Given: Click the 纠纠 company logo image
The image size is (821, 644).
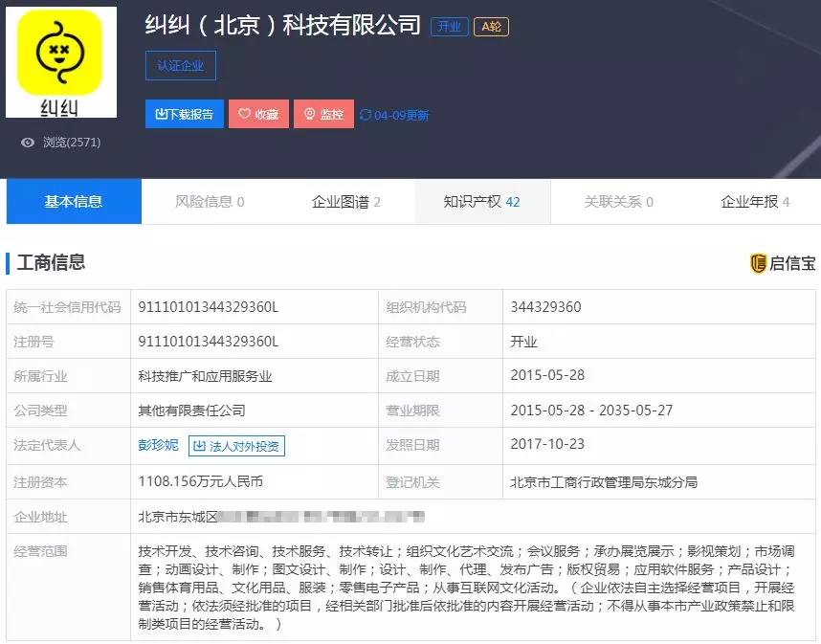Looking at the screenshot, I should coord(61,59).
